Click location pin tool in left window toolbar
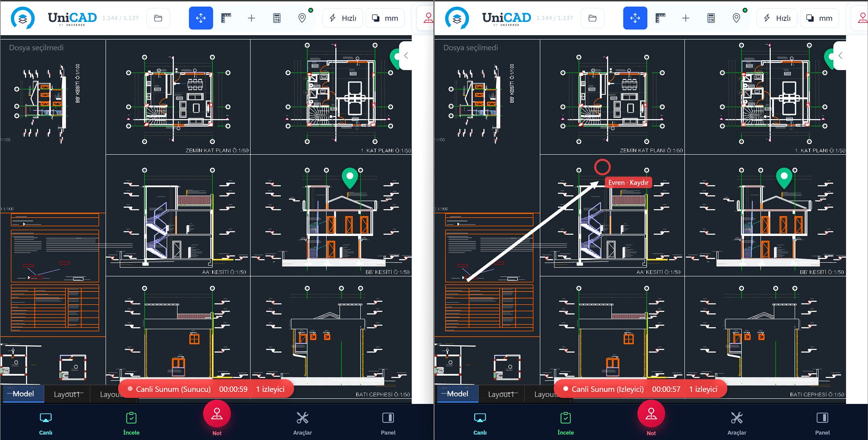The width and height of the screenshot is (868, 440). (x=302, y=18)
